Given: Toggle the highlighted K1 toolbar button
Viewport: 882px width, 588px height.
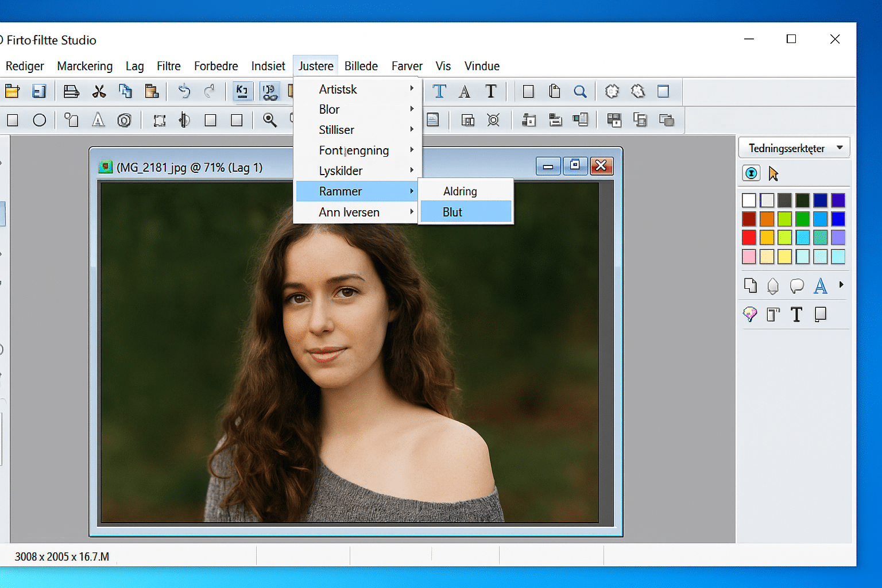Looking at the screenshot, I should tap(242, 91).
